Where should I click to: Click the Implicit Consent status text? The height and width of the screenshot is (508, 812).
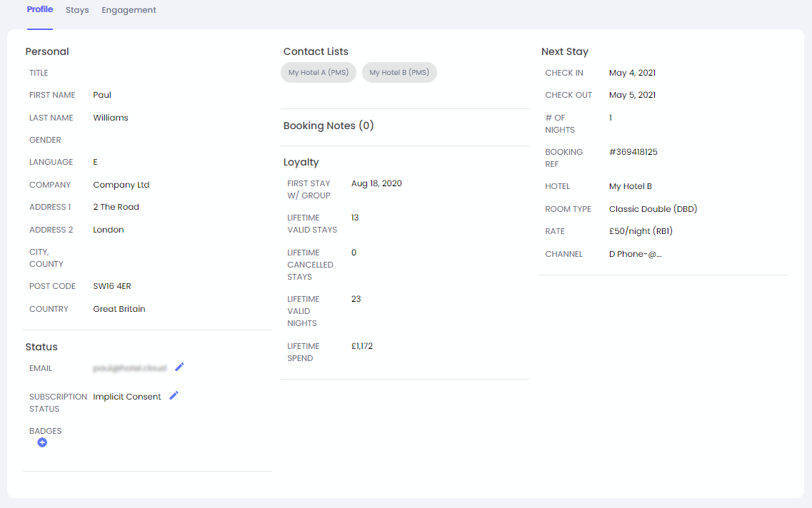click(127, 397)
